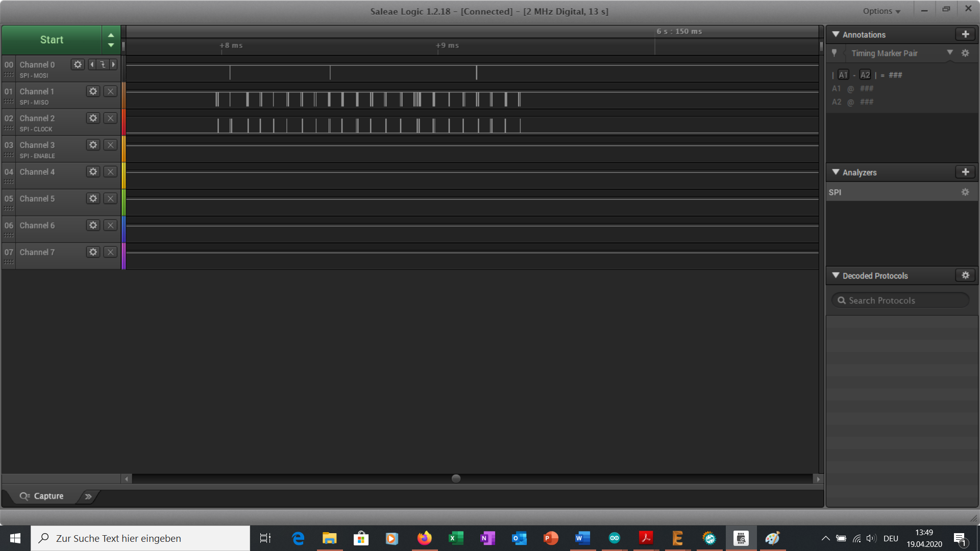Click Windows search box
Screen dimensions: 980x551
tap(140, 538)
